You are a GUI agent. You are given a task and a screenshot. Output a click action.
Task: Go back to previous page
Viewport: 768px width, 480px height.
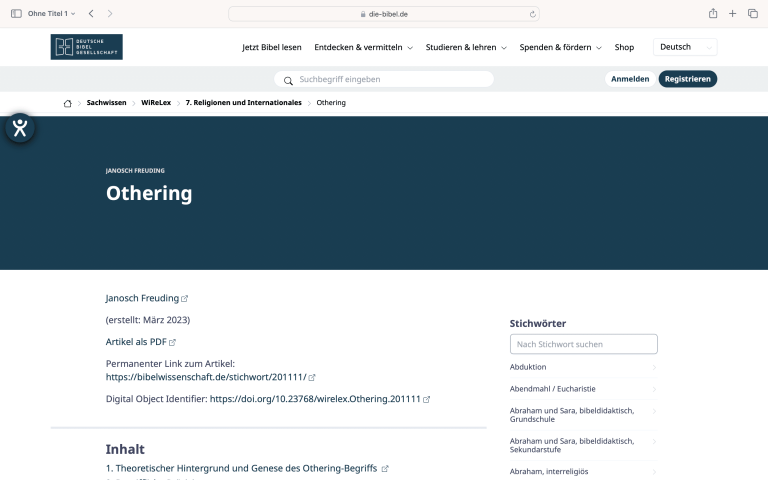(91, 13)
